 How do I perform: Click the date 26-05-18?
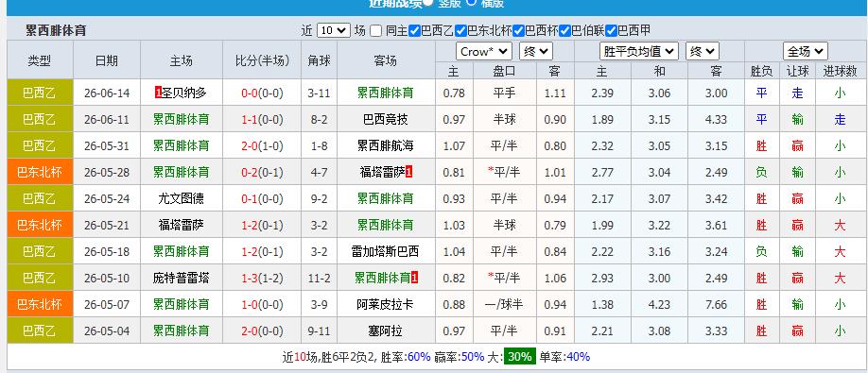point(106,251)
